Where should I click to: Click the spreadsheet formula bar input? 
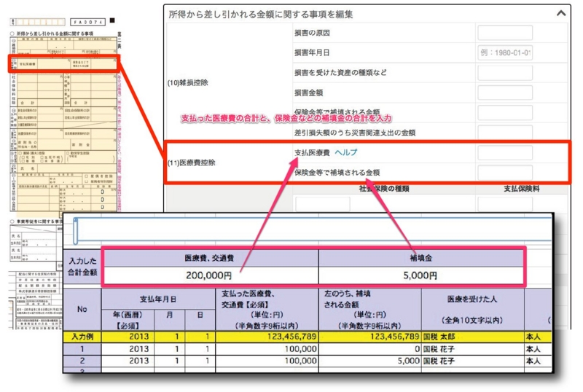314,230
